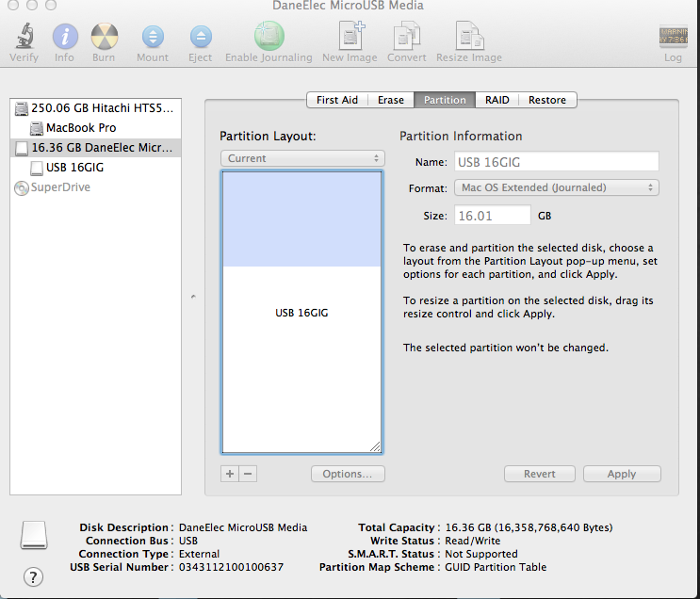Click the Burn toolbar icon
The height and width of the screenshot is (599, 700).
(104, 37)
